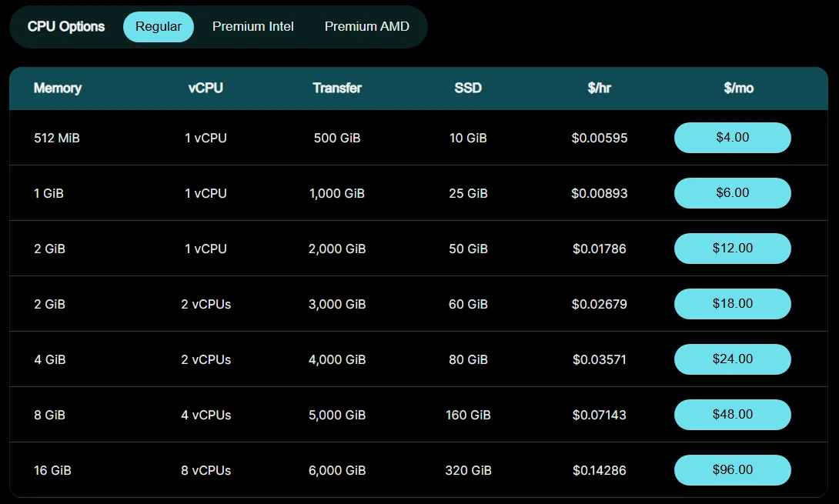The height and width of the screenshot is (504, 839).
Task: Click the 6,000 GiB transfer cell
Action: [337, 470]
